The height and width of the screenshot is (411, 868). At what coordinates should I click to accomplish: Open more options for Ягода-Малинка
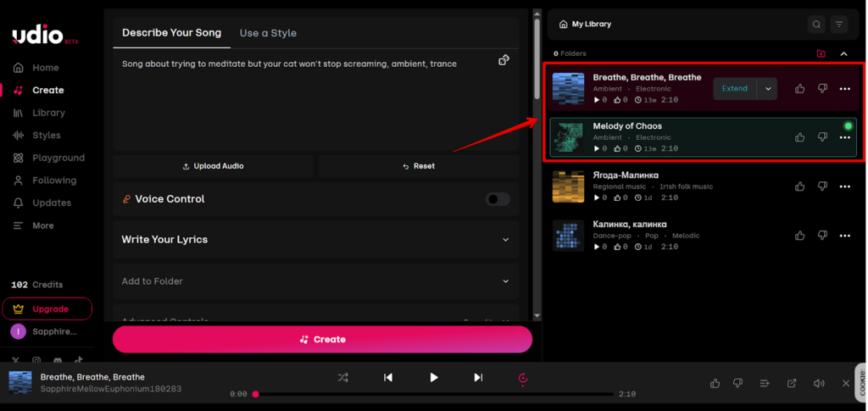[x=845, y=186]
